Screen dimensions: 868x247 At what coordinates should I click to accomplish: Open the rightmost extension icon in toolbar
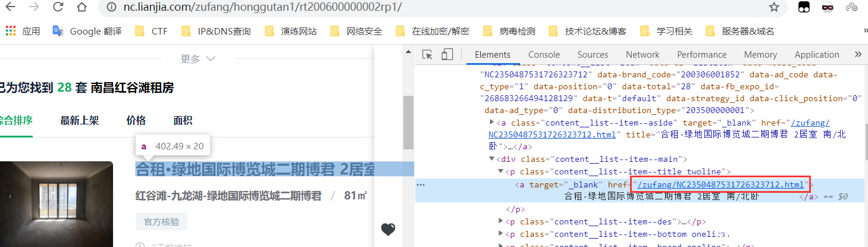851,7
